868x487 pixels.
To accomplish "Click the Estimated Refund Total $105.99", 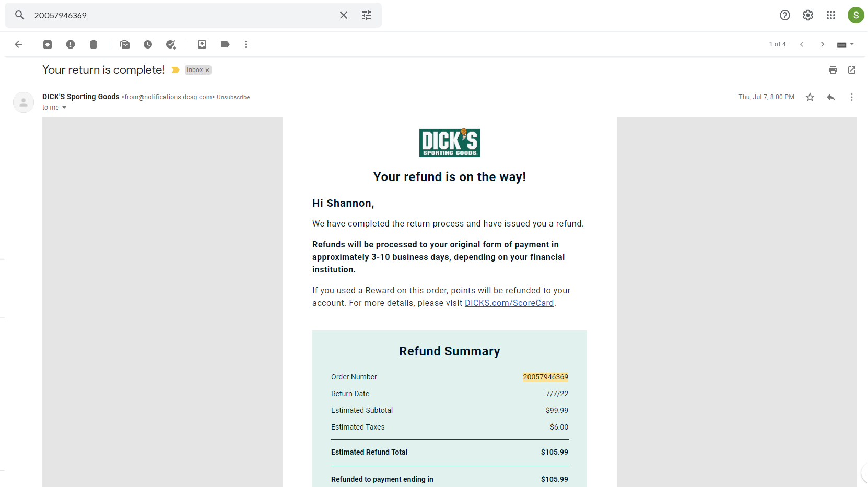I will tap(555, 452).
